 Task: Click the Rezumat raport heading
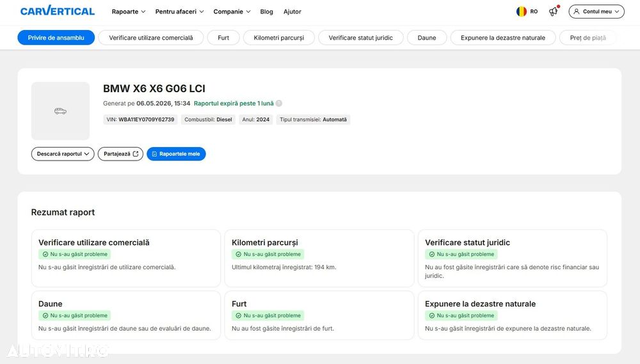63,212
